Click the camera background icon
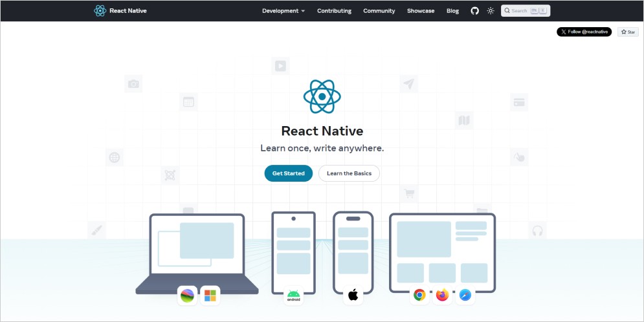The height and width of the screenshot is (322, 644). tap(133, 83)
